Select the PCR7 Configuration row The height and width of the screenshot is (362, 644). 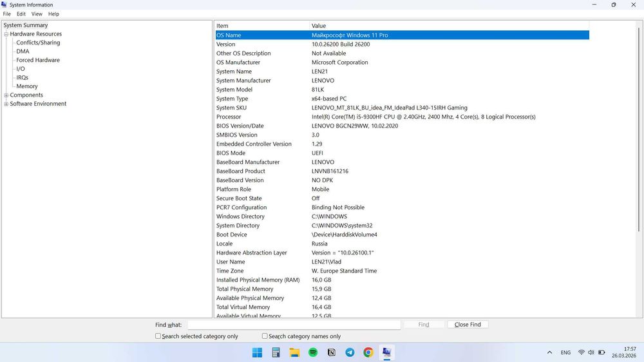[x=402, y=207]
